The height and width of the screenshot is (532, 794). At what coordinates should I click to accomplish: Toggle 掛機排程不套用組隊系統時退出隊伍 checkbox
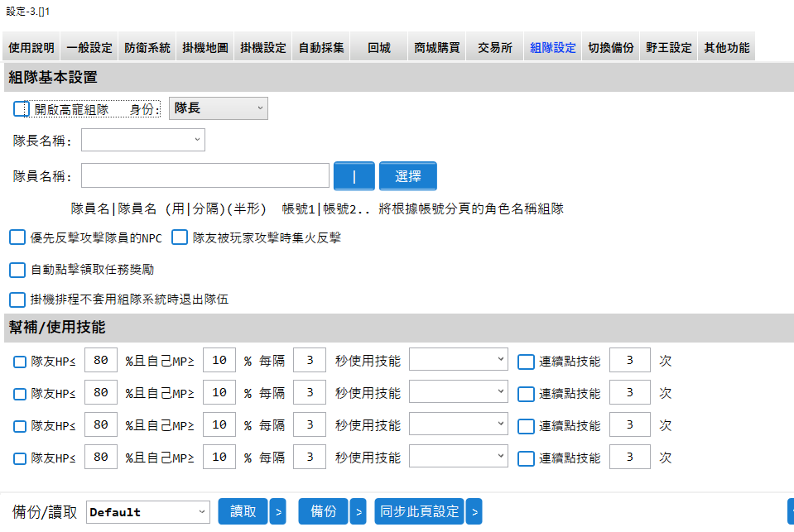tap(17, 300)
